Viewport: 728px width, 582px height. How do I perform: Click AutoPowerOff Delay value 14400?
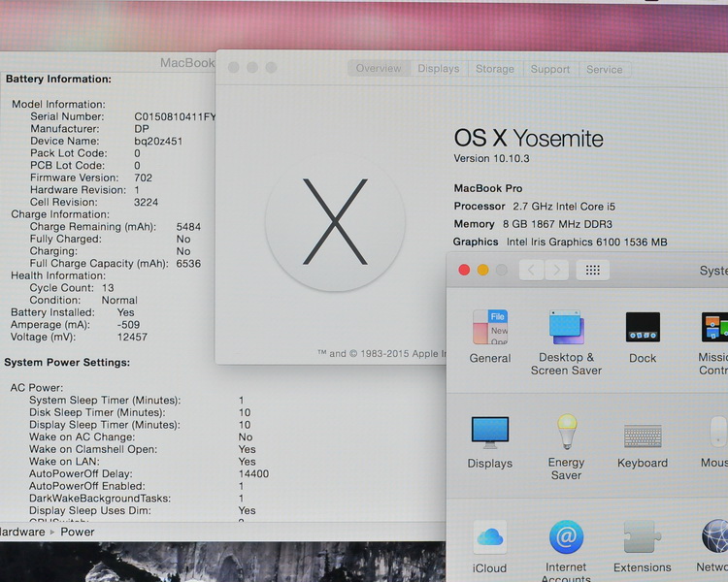pos(253,474)
